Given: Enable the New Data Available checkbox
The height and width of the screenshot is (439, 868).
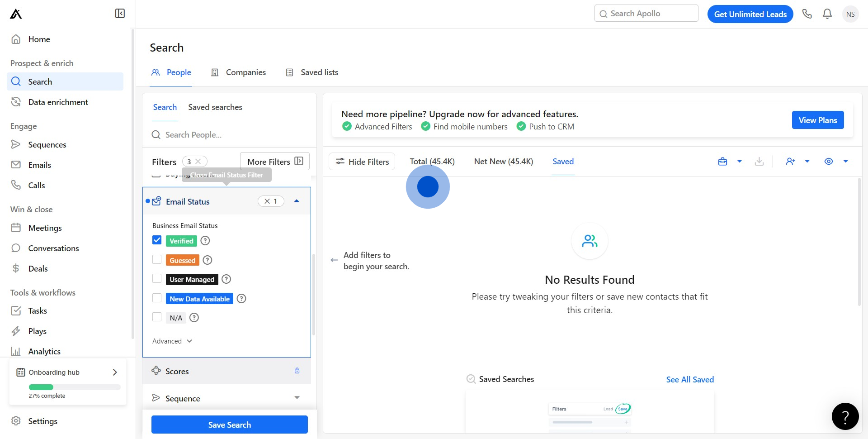Looking at the screenshot, I should pos(157,298).
